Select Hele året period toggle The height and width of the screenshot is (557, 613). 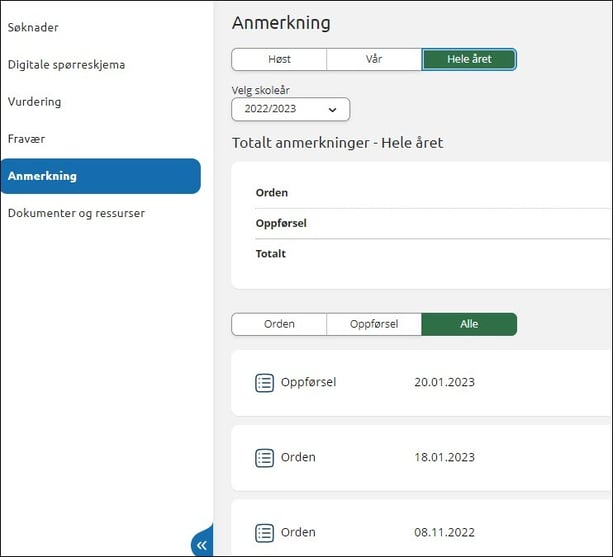469,59
